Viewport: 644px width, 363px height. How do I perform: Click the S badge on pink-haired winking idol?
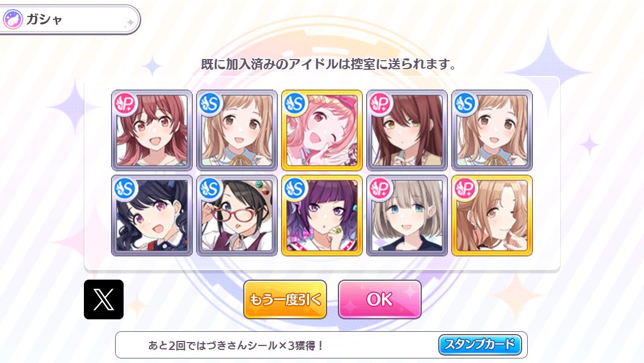(x=295, y=103)
